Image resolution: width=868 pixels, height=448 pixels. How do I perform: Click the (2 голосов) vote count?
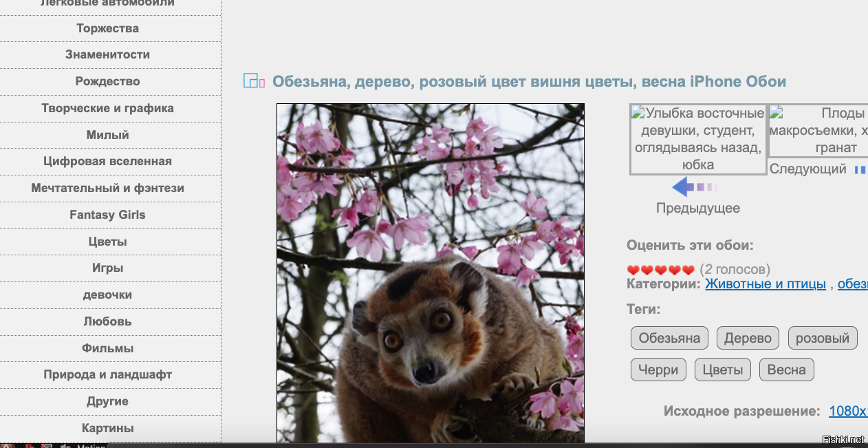pos(735,270)
